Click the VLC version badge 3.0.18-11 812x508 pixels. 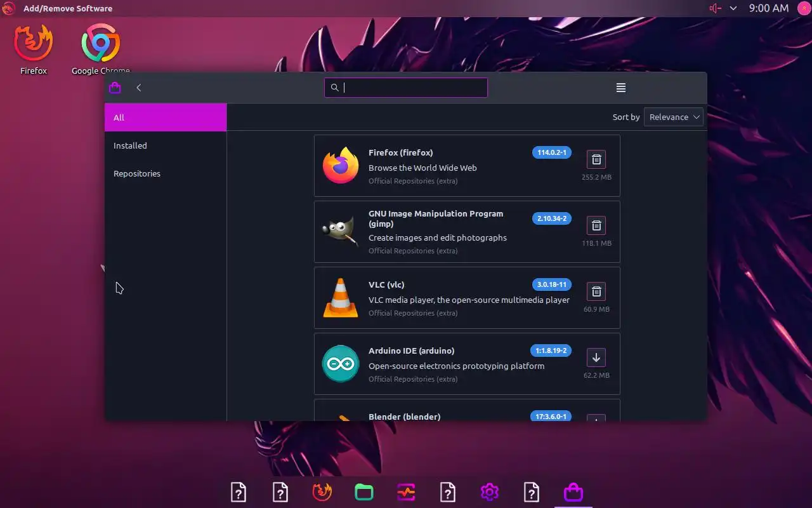[x=552, y=284]
